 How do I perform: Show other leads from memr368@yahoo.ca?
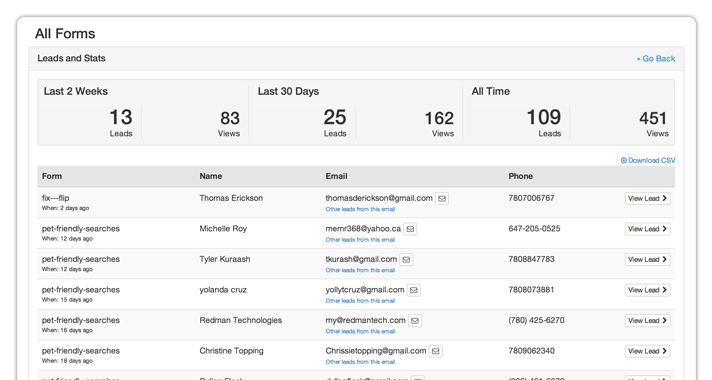[360, 240]
